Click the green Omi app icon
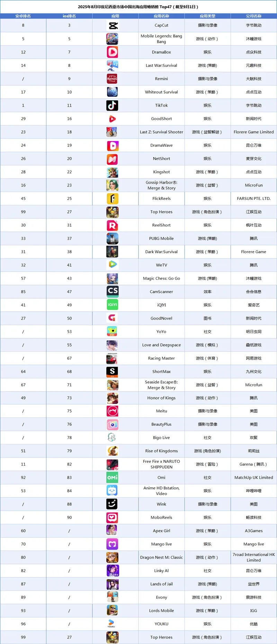The width and height of the screenshot is (277, 644). [x=112, y=478]
